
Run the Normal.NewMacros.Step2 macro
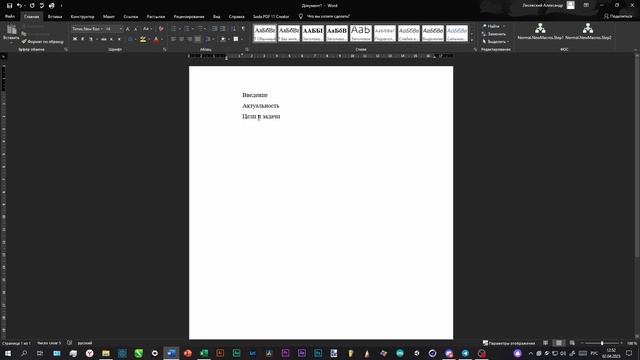point(588,31)
